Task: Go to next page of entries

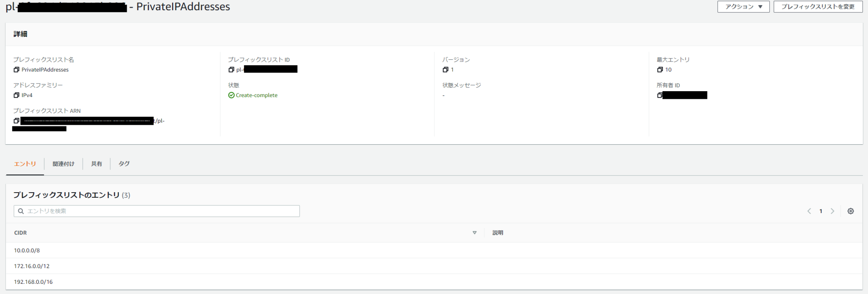Action: pos(832,211)
